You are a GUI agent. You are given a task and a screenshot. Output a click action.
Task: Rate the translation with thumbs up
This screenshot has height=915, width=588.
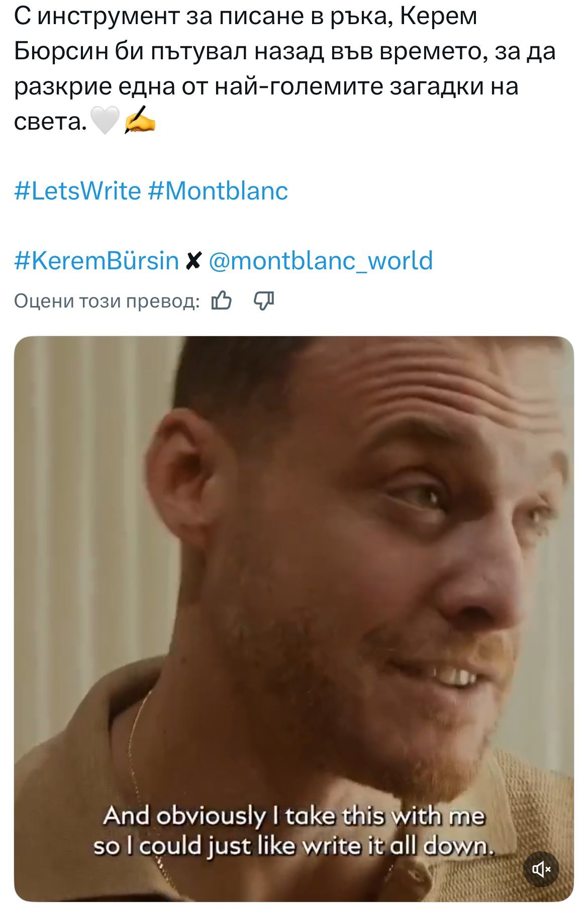pyautogui.click(x=222, y=300)
